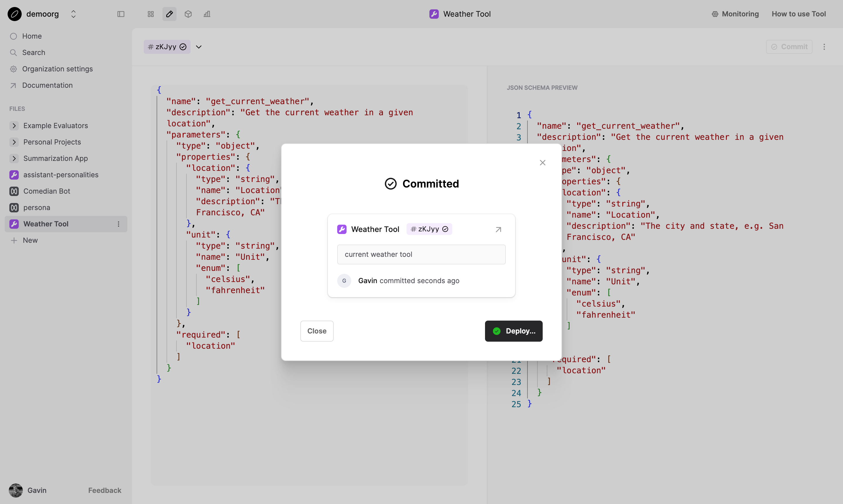Open the demoorg organization switcher arrows
843x504 pixels.
(73, 14)
